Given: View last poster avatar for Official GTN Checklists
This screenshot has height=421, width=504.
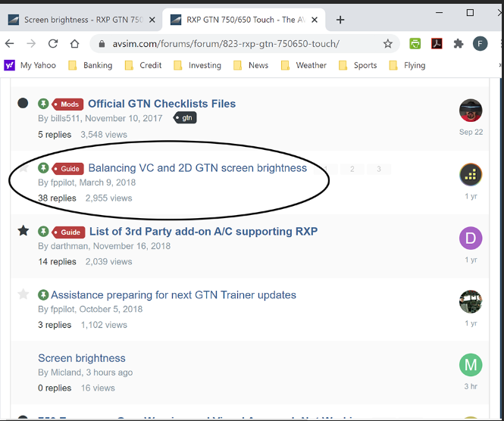Looking at the screenshot, I should (x=471, y=110).
